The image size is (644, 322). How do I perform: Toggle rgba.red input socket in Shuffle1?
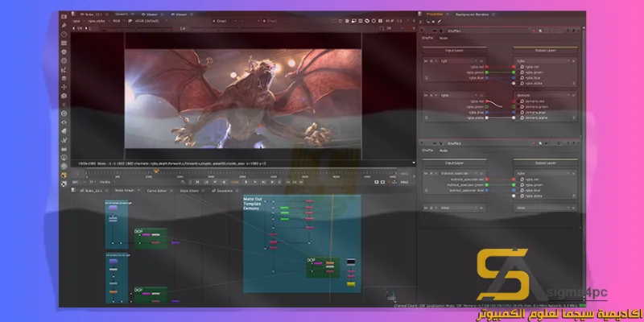487,67
